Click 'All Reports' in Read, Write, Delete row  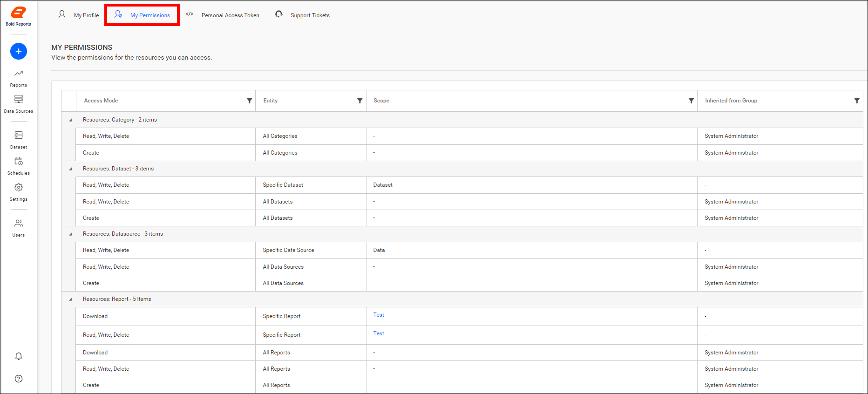coord(276,369)
